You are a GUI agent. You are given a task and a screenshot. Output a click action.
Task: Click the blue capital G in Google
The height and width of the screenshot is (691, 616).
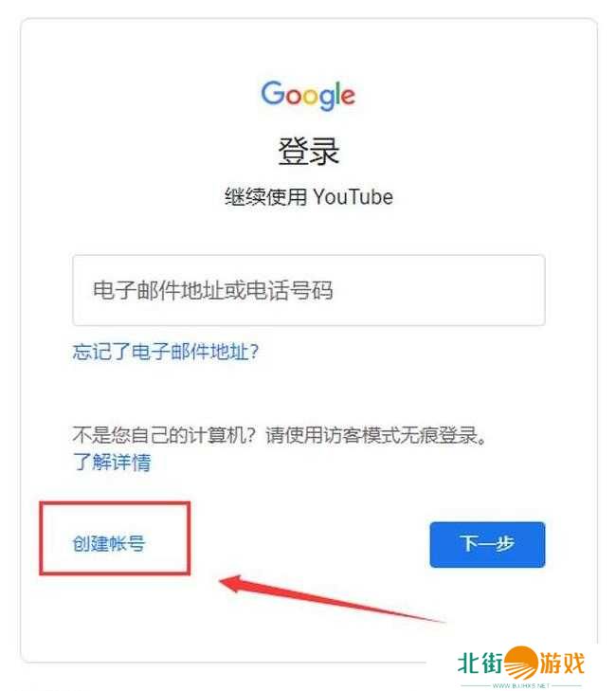click(274, 93)
